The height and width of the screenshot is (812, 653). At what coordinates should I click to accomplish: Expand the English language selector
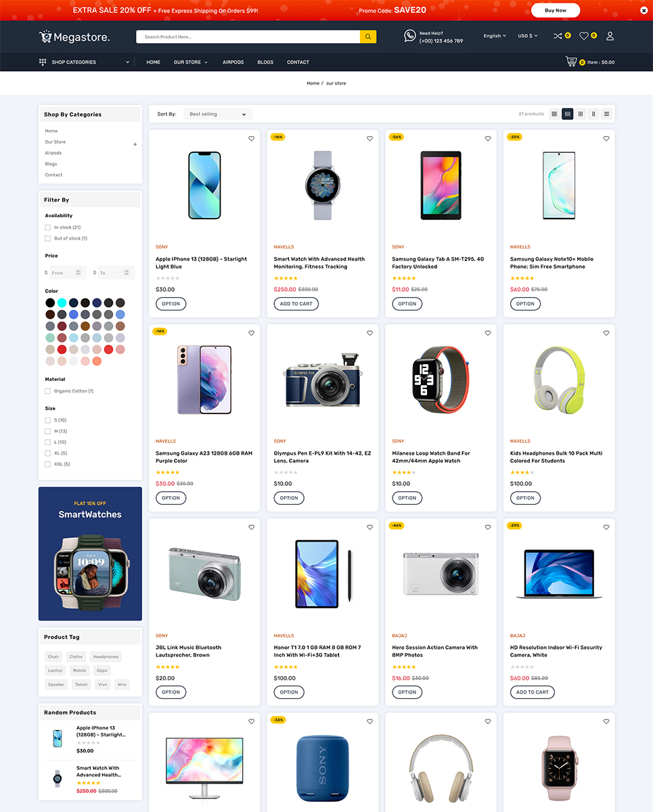[495, 36]
